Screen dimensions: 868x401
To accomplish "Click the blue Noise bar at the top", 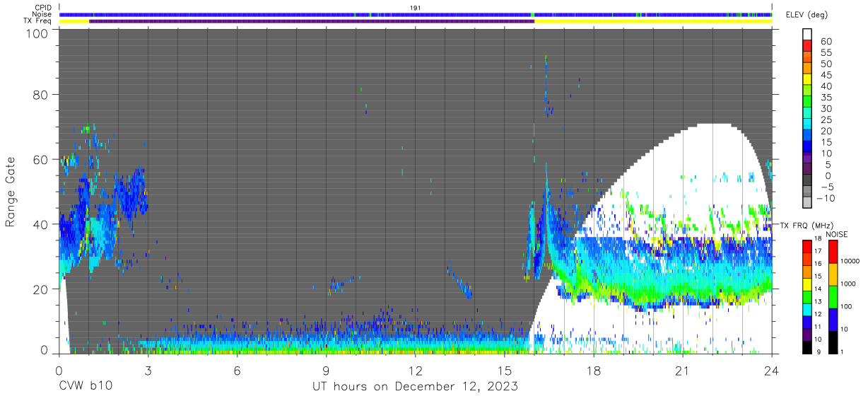I will (x=415, y=14).
